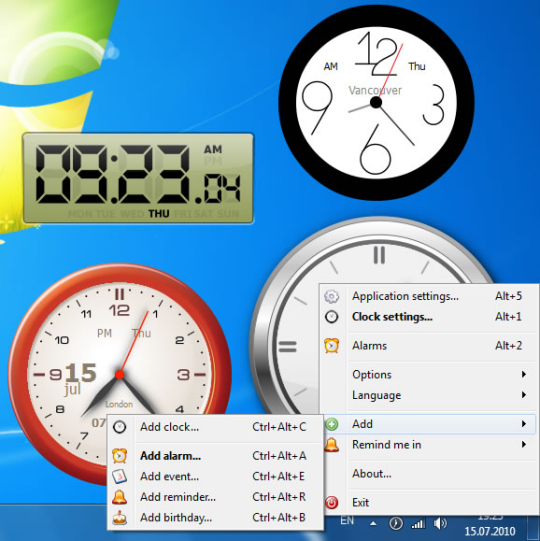Show hidden tray icons arrow
Viewport: 540px width, 541px height.
373,523
